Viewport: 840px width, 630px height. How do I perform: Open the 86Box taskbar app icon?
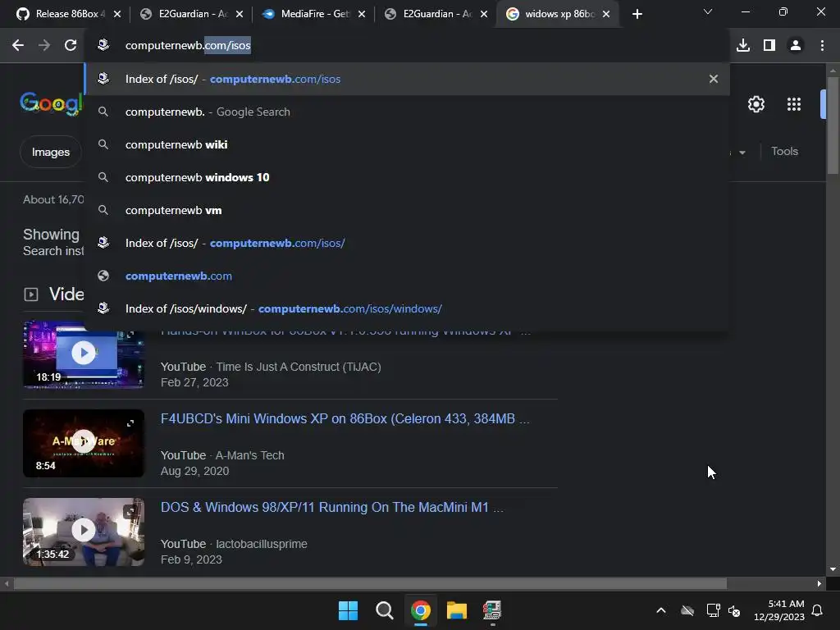point(492,610)
